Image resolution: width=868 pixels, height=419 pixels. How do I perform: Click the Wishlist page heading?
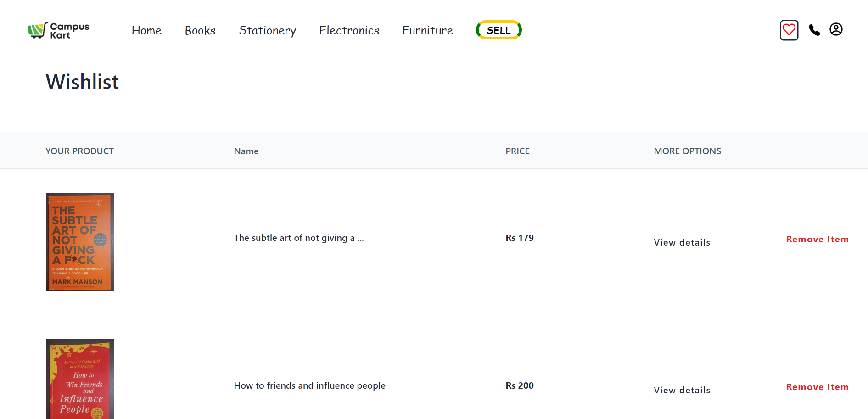tap(82, 82)
